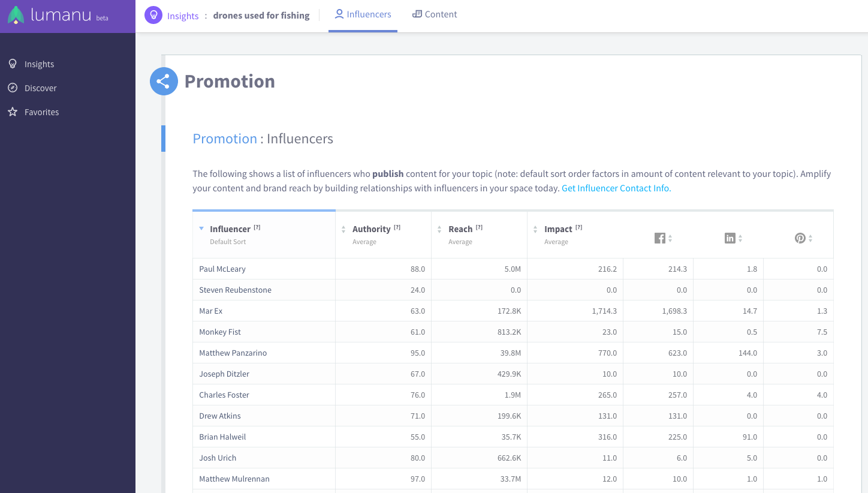The height and width of the screenshot is (493, 868).
Task: Toggle Influencer default sort arrow
Action: click(x=201, y=229)
